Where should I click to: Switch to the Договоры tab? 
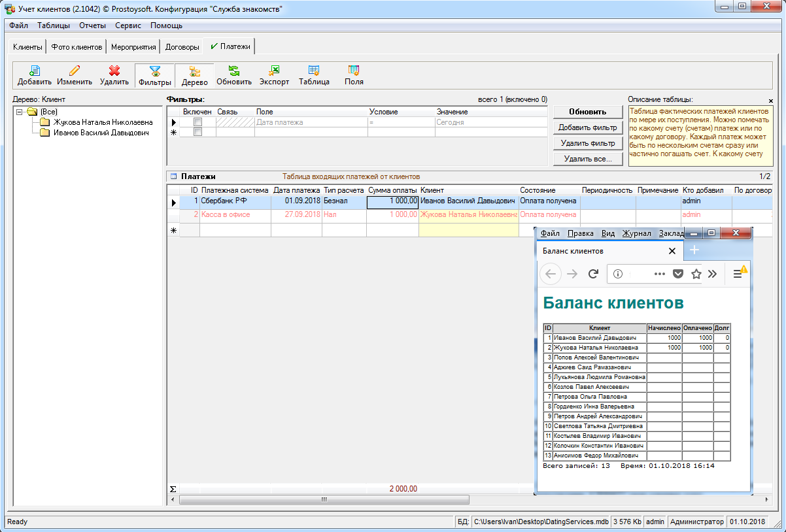pyautogui.click(x=182, y=47)
